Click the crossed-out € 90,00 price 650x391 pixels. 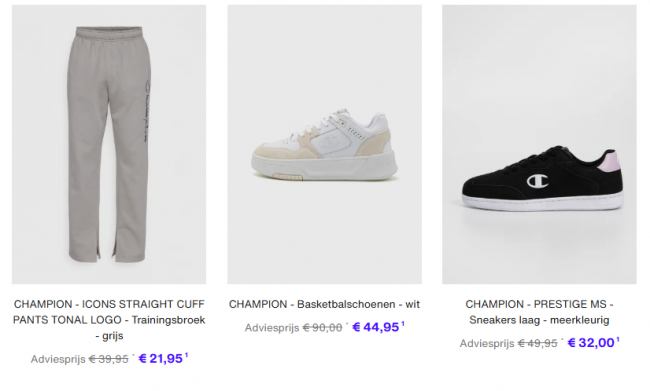(x=323, y=328)
